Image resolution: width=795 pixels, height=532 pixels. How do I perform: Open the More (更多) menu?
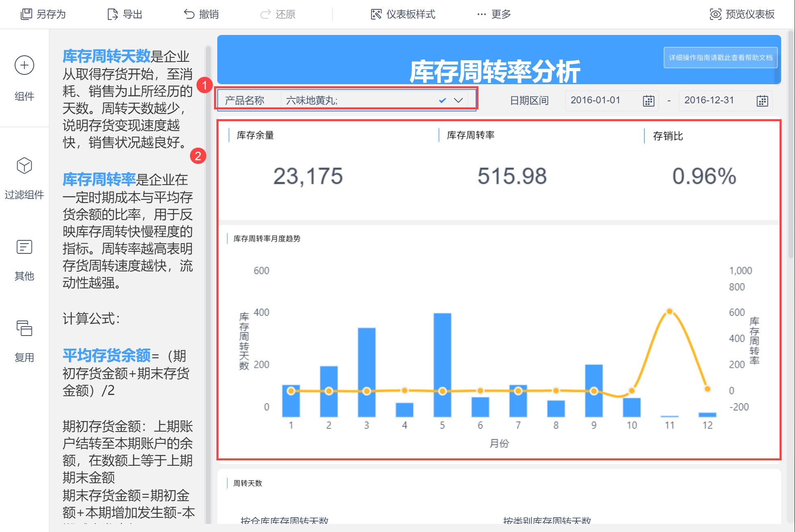pyautogui.click(x=494, y=14)
